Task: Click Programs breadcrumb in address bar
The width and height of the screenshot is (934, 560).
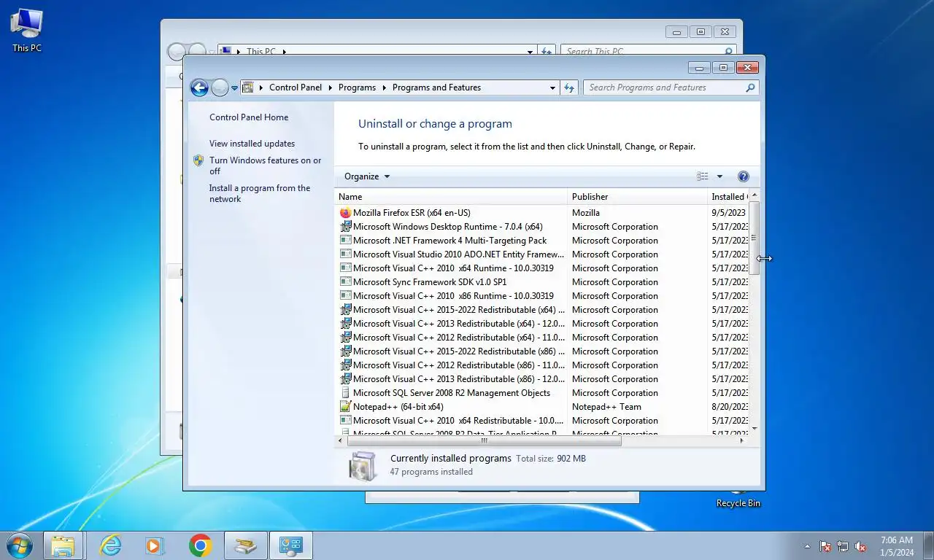Action: click(357, 87)
